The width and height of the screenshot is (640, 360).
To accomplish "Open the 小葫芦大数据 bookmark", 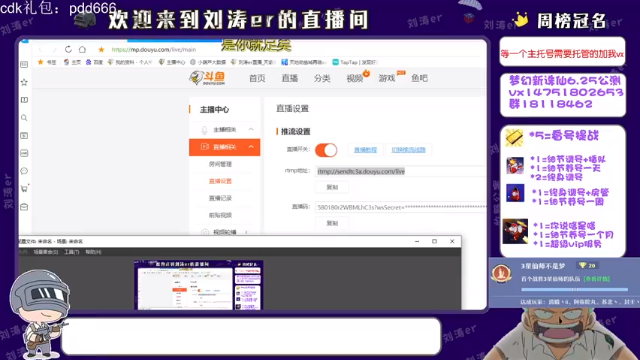I will [x=208, y=62].
